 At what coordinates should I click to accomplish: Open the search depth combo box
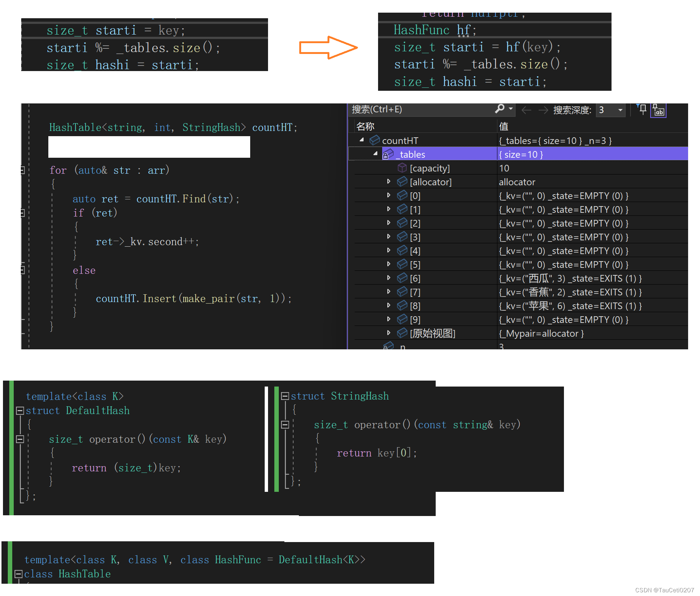tap(610, 110)
